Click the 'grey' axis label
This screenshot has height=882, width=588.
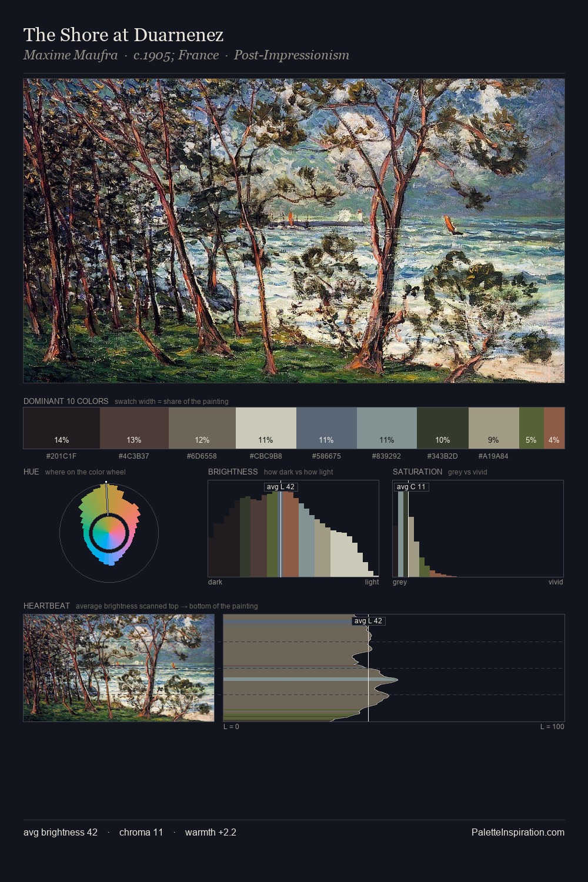coord(400,582)
